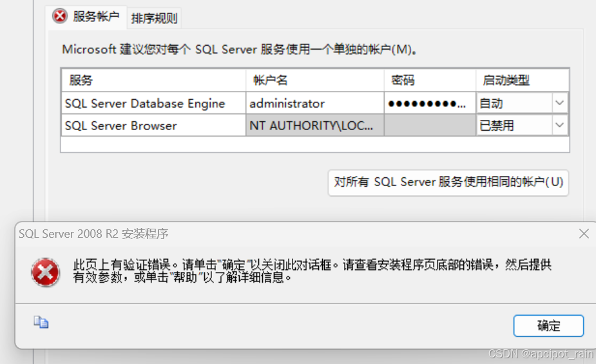Select the 服务帐户 tab
Screen dimensions: 596x364
(x=86, y=17)
